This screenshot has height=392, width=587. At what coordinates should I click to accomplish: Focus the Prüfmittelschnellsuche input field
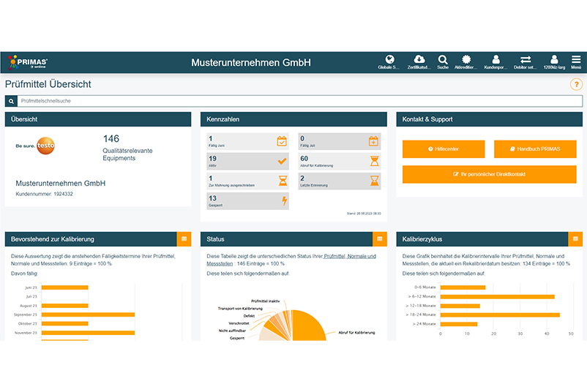tap(299, 101)
